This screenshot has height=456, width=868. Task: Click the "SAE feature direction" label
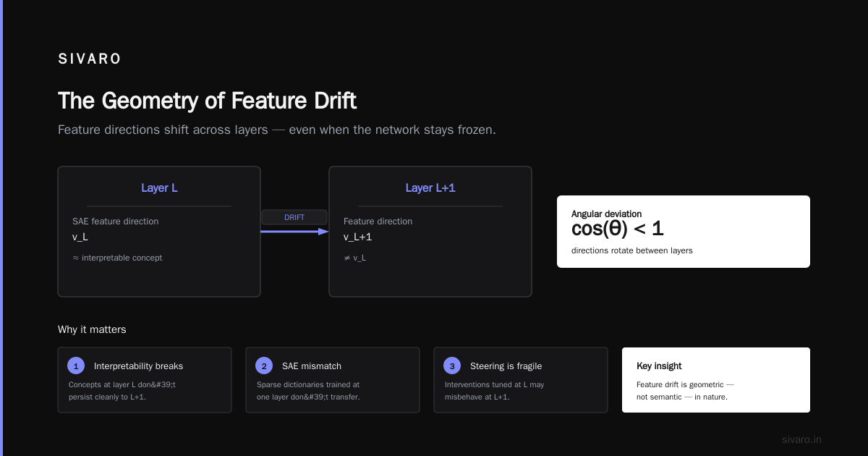pyautogui.click(x=116, y=221)
